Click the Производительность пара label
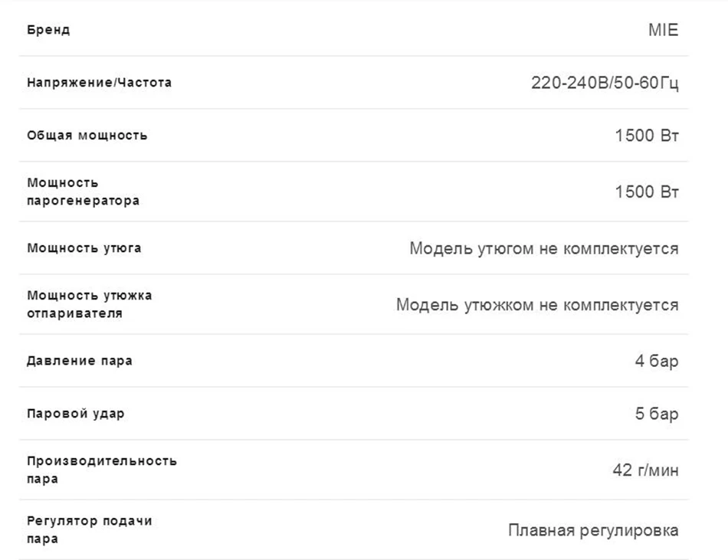This screenshot has height=560, width=728. pos(102,470)
